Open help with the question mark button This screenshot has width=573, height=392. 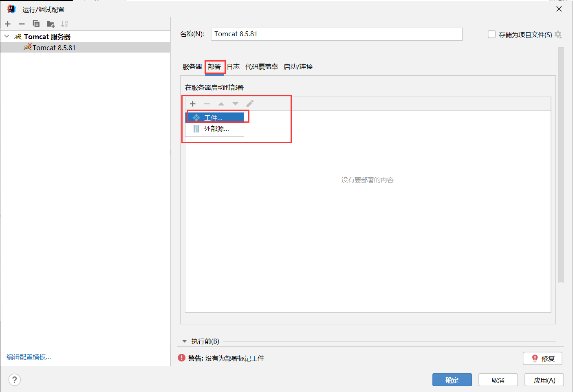(14, 380)
